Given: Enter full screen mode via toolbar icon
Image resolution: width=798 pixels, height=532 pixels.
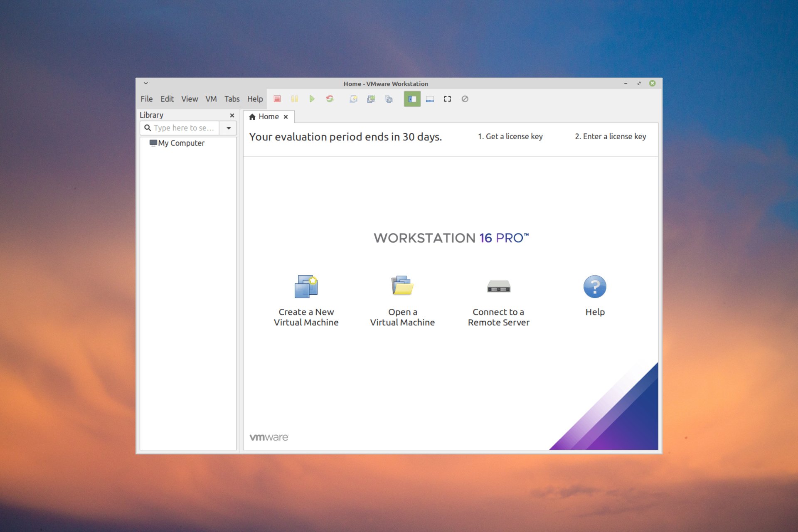Looking at the screenshot, I should click(x=447, y=99).
